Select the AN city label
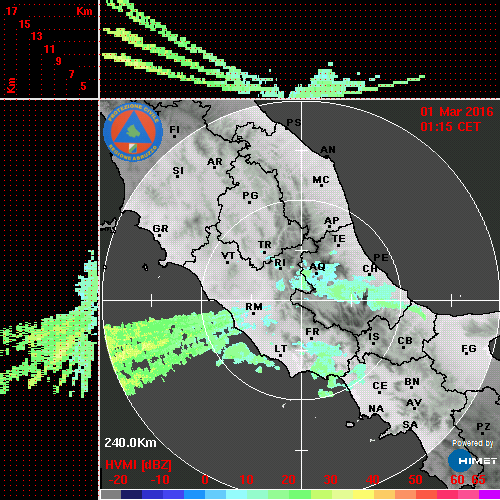Image resolution: width=500 pixels, height=500 pixels. coord(328,150)
